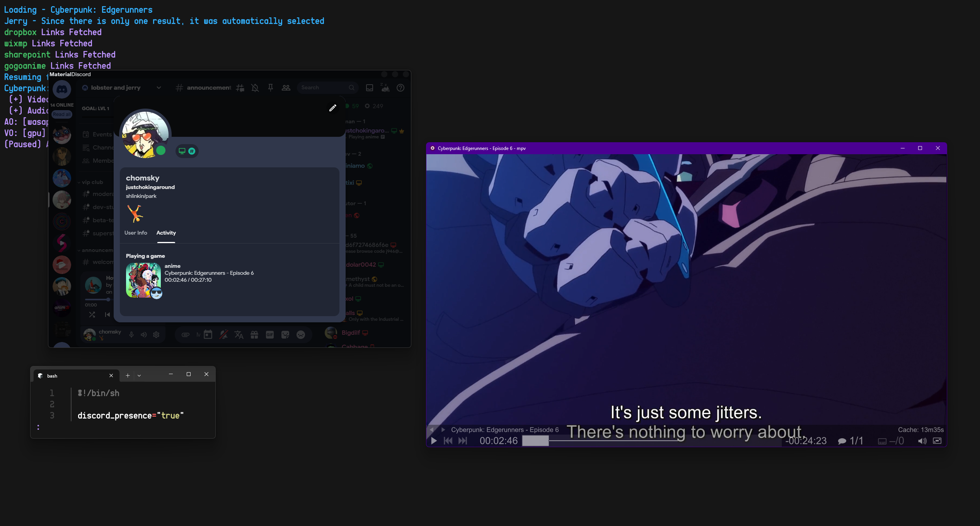Click the edit profile pencil icon
980x526 pixels.
pos(332,108)
